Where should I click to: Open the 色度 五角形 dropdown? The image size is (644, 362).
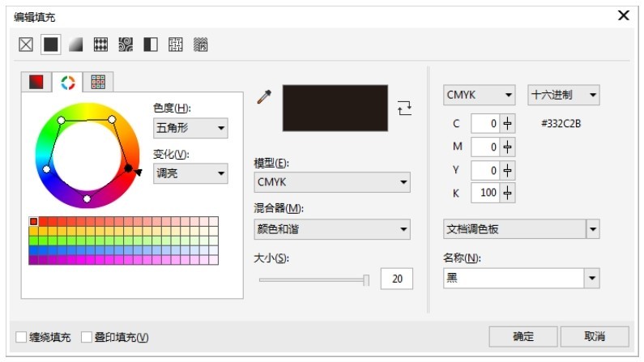point(190,128)
